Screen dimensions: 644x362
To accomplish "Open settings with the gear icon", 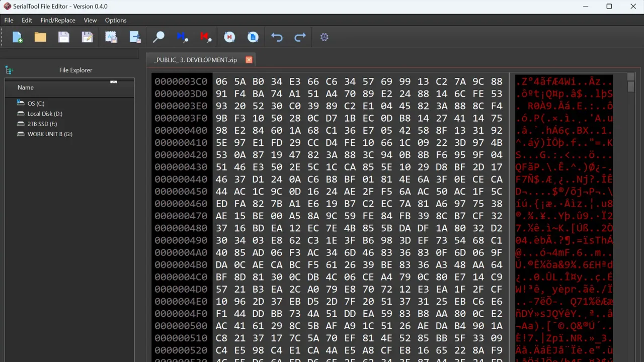I will coord(325,37).
